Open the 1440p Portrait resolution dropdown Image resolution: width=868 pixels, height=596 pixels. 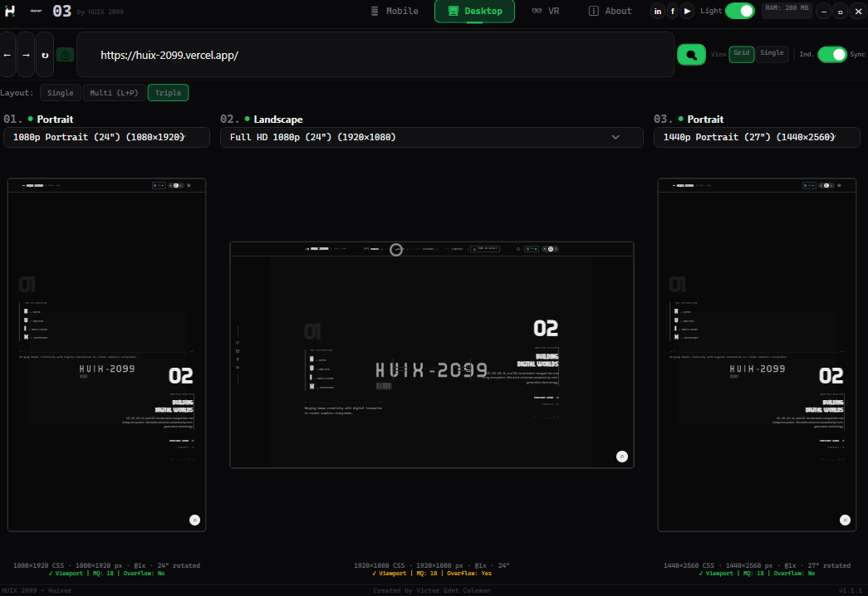point(756,137)
